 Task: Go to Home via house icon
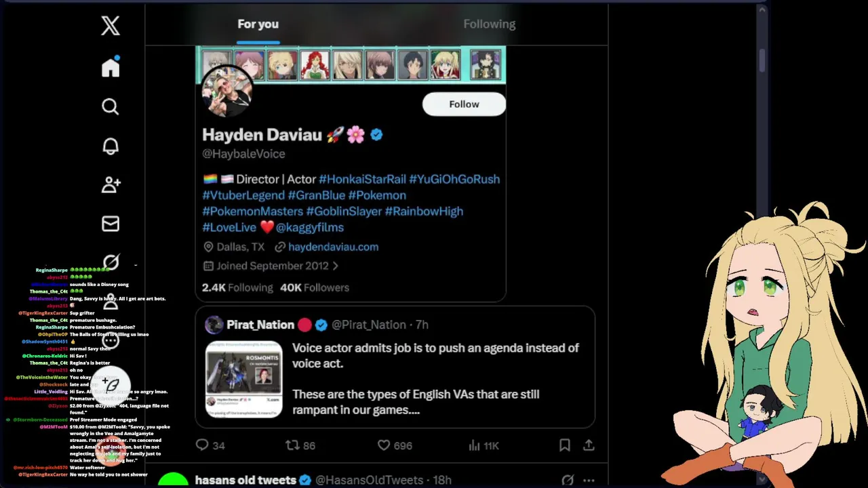click(111, 67)
